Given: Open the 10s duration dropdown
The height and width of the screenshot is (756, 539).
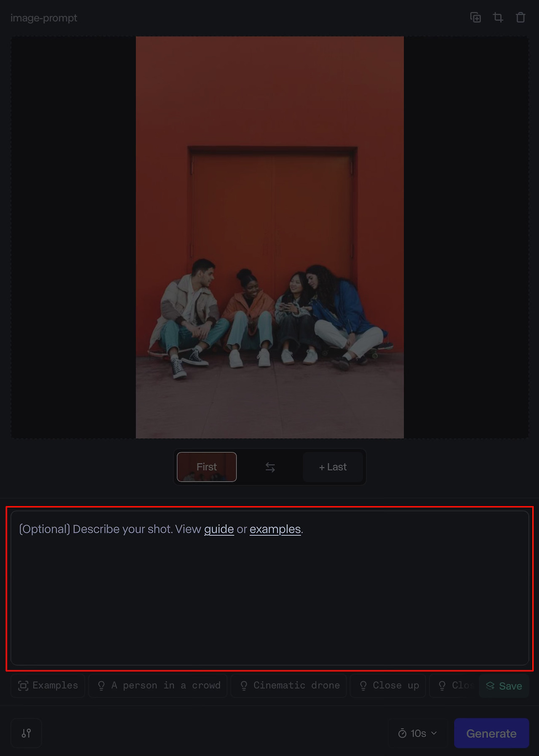Looking at the screenshot, I should (x=417, y=733).
